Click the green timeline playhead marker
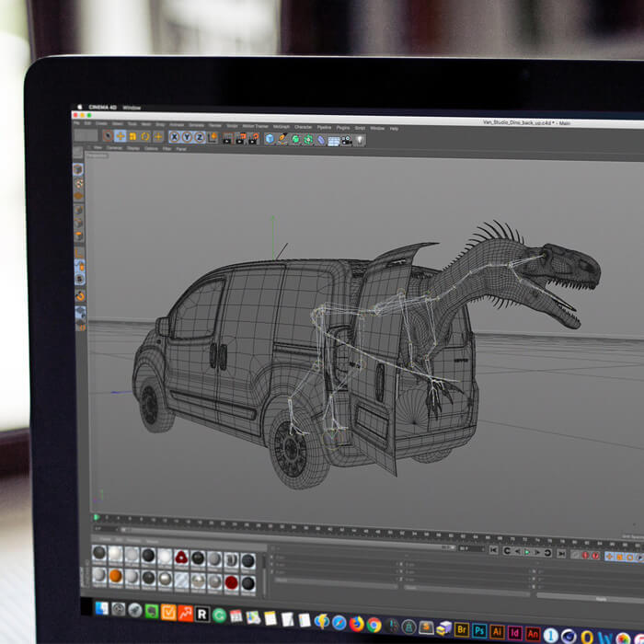Viewport: 644px width, 644px height. 97,517
